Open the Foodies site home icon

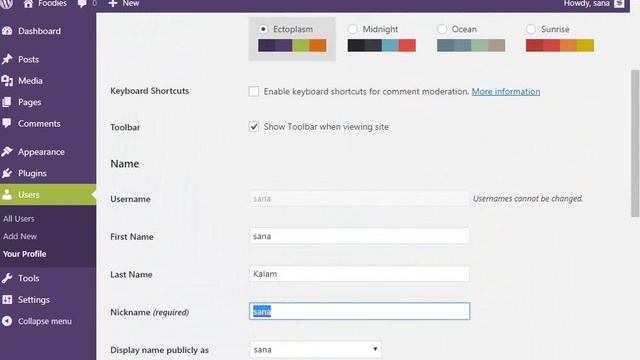(x=28, y=4)
